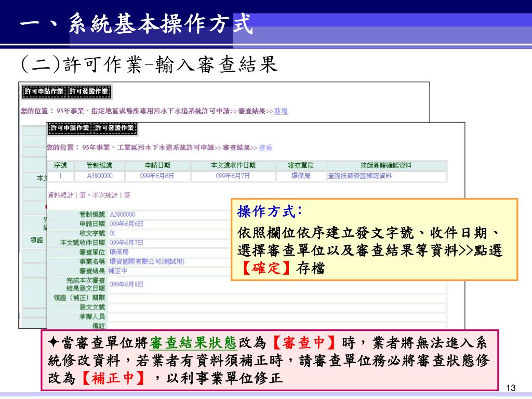Click the serial number 1 table cell
The width and height of the screenshot is (532, 399).
[x=60, y=176]
